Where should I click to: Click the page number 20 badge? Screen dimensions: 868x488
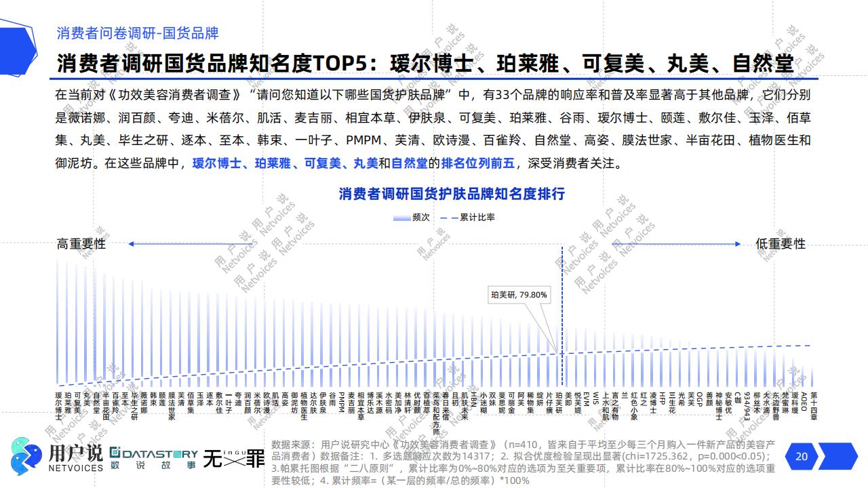(802, 456)
